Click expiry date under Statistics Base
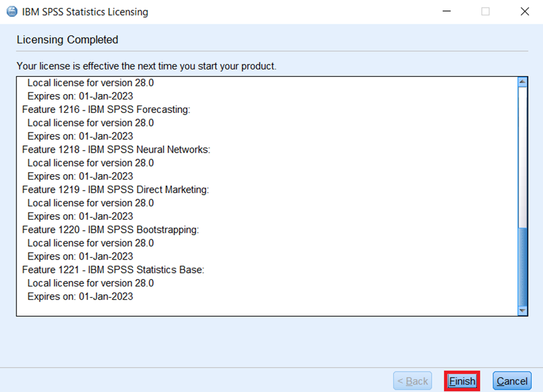 pos(80,297)
